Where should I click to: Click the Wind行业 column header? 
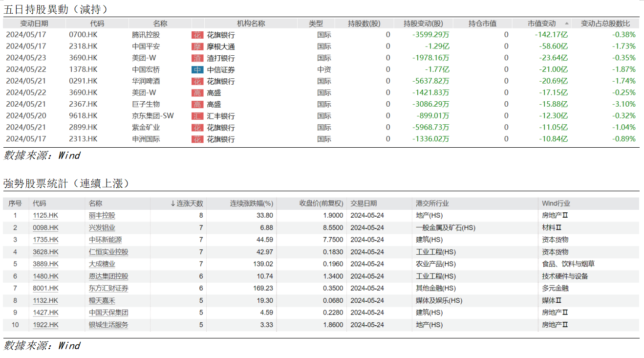coord(556,203)
